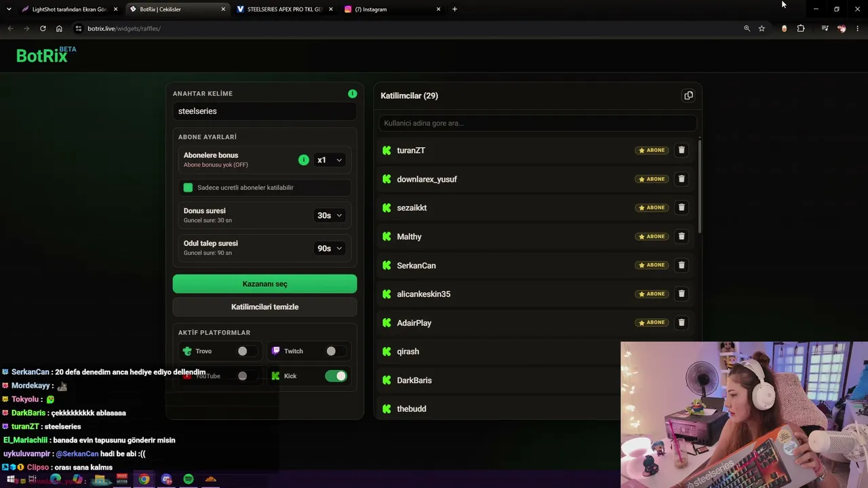Switch to the Instagram browser tab

[x=392, y=9]
